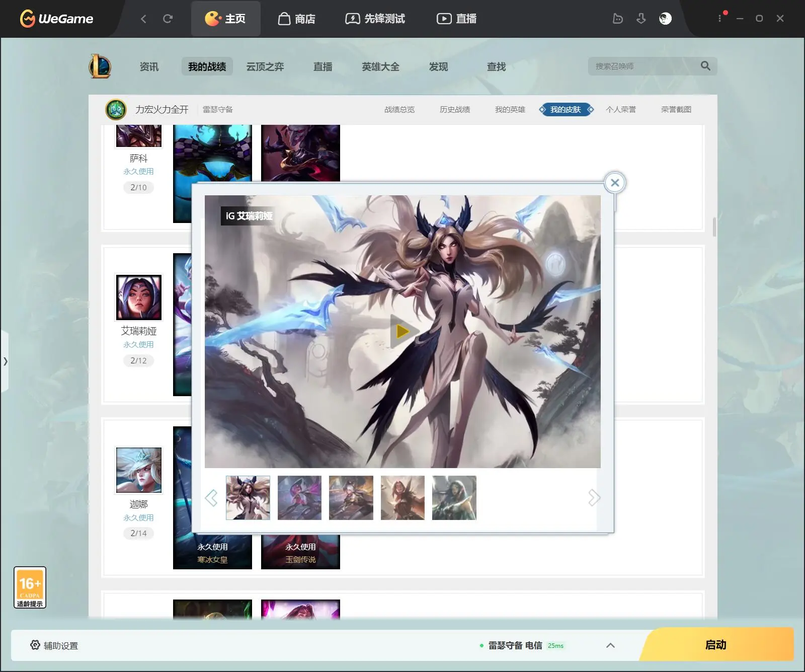Open the messages icon in the title bar
This screenshot has width=805, height=672.
(x=618, y=19)
